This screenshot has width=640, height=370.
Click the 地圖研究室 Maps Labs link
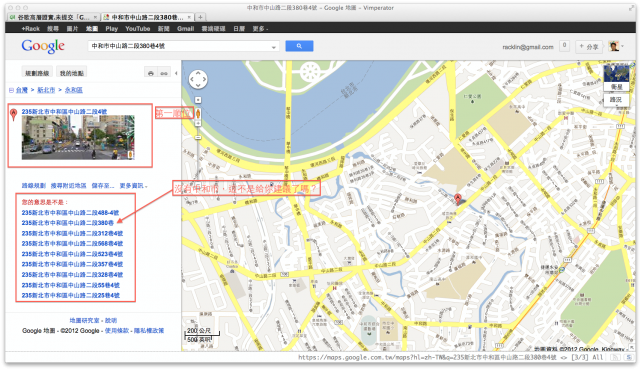point(84,321)
